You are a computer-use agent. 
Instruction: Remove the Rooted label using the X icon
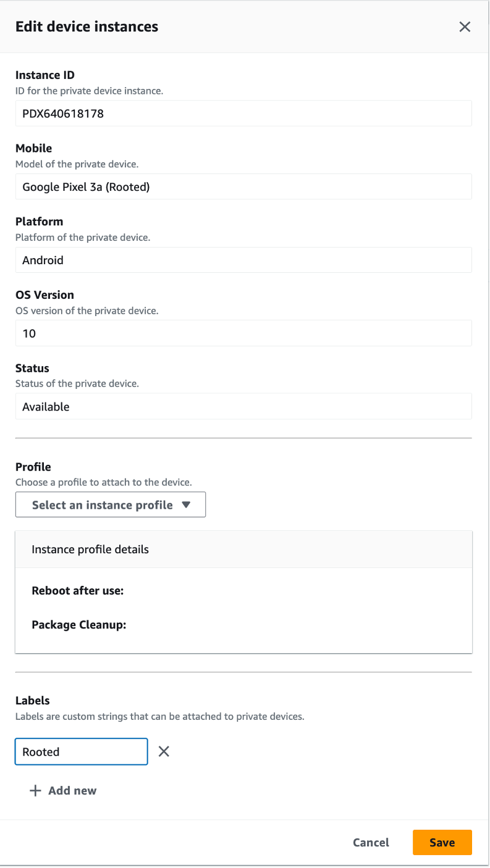tap(163, 751)
